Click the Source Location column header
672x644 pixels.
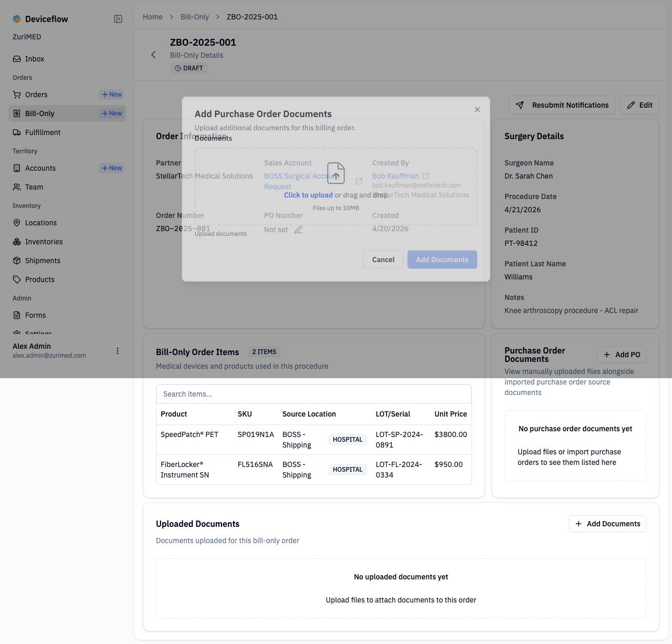pos(309,414)
